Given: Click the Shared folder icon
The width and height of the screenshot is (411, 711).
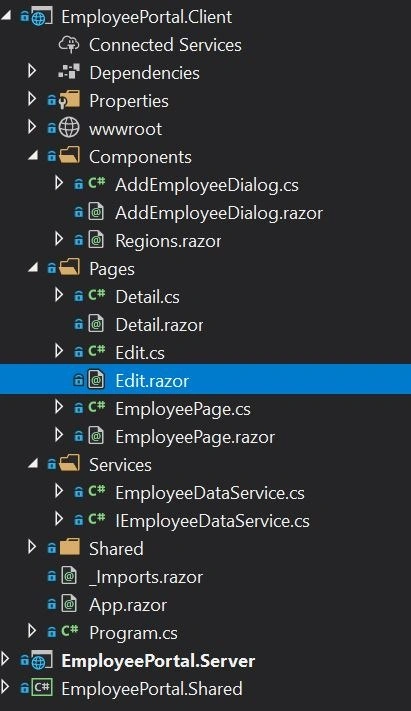Looking at the screenshot, I should (69, 548).
